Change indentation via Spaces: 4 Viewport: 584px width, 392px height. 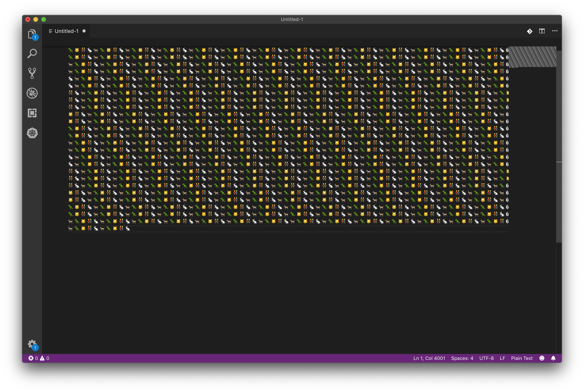[462, 358]
